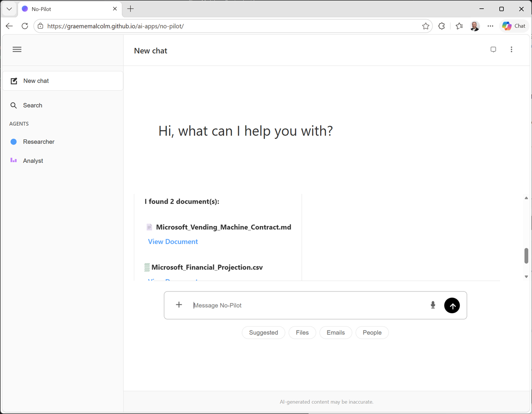532x414 pixels.
Task: Choose the Researcher agent
Action: [63, 142]
